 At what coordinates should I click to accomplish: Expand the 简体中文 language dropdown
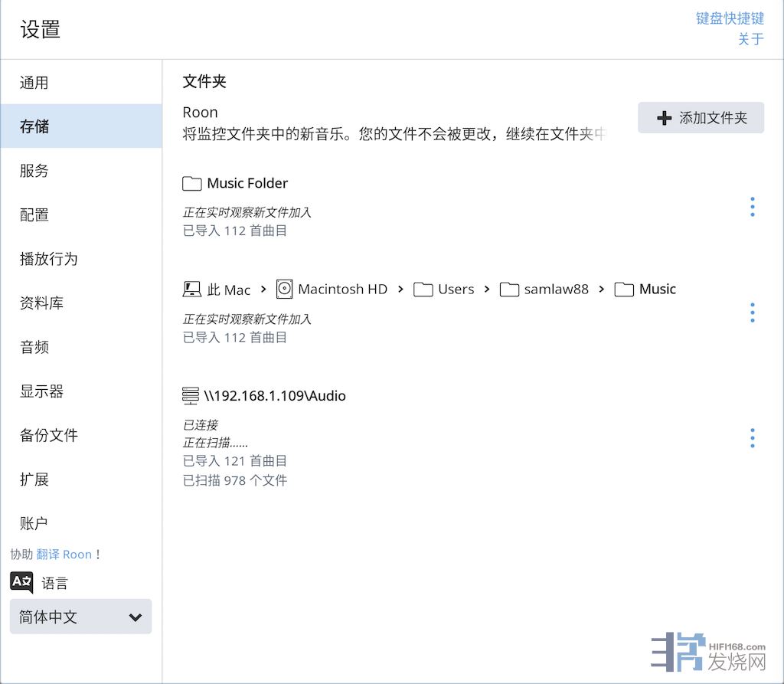[80, 617]
